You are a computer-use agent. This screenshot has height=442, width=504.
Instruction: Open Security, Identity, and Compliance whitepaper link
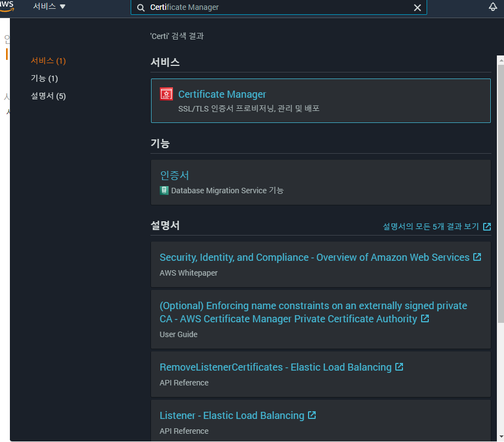315,257
